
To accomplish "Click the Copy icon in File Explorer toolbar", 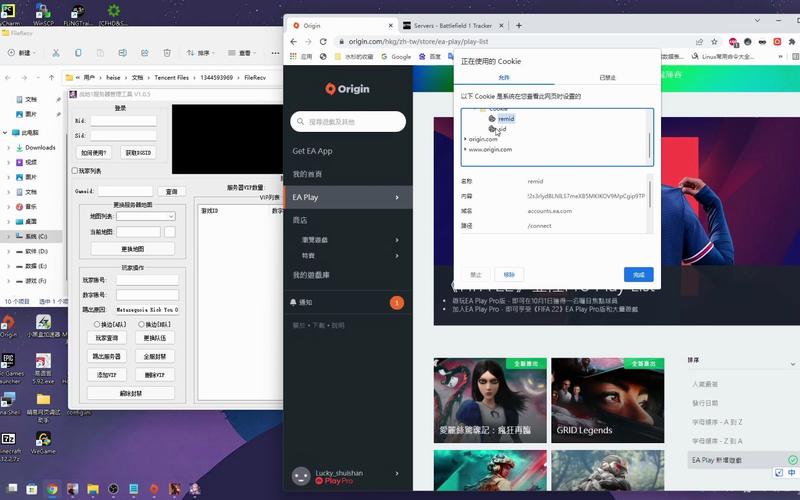I will tap(78, 53).
